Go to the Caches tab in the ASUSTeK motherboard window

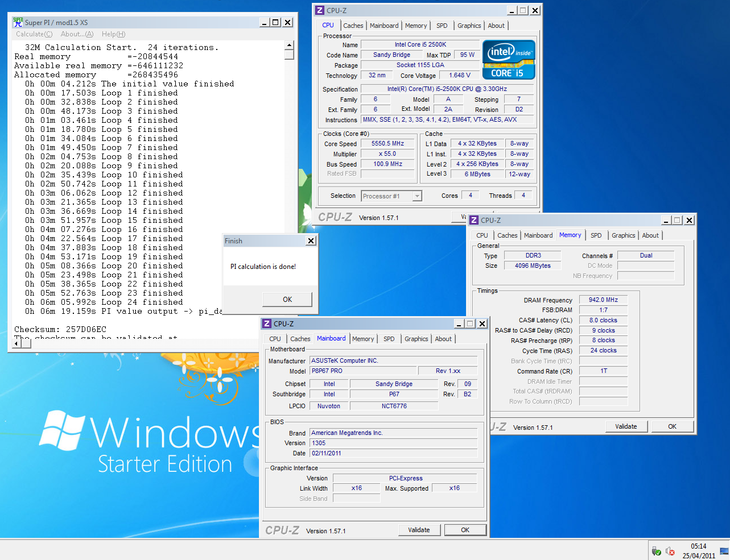pos(300,339)
